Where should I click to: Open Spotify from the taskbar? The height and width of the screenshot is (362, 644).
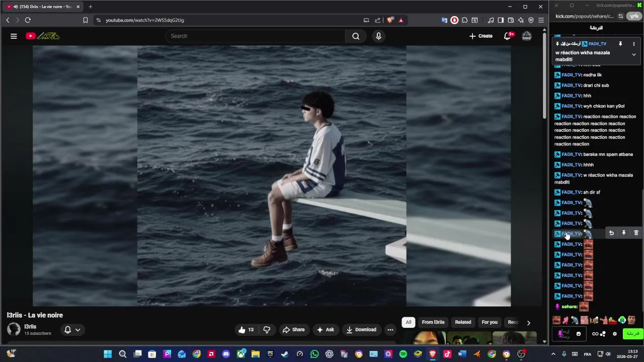click(x=403, y=354)
